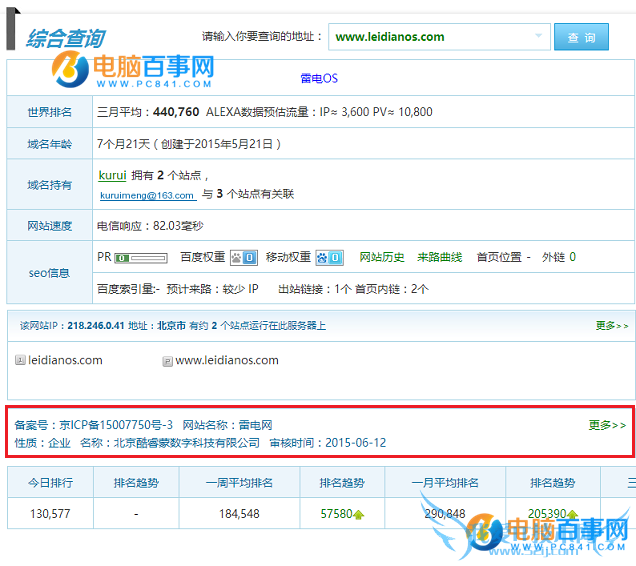Click the 查询 search button

coord(581,37)
